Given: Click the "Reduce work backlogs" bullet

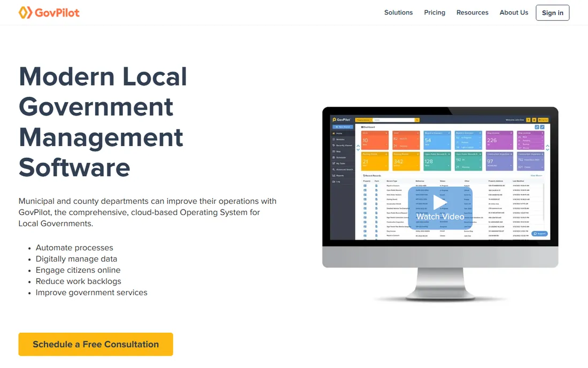Looking at the screenshot, I should pyautogui.click(x=79, y=281).
